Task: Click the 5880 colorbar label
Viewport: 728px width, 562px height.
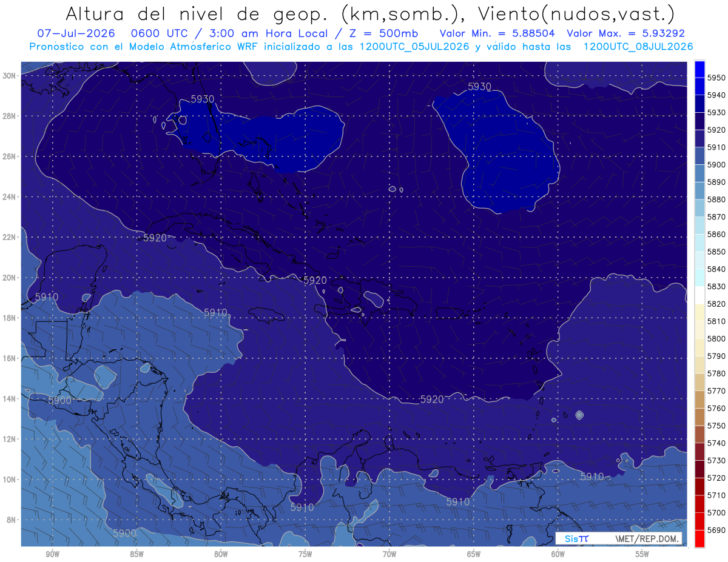Action: pyautogui.click(x=716, y=199)
